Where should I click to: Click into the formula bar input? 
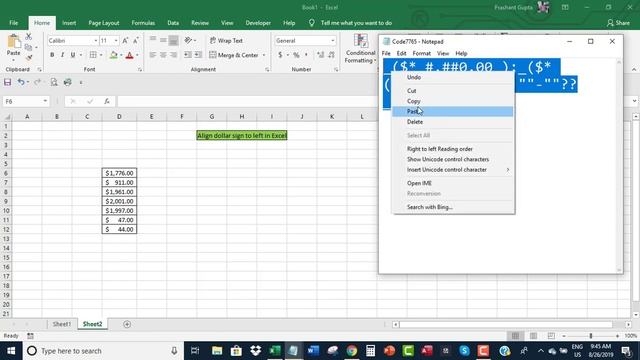click(249, 101)
